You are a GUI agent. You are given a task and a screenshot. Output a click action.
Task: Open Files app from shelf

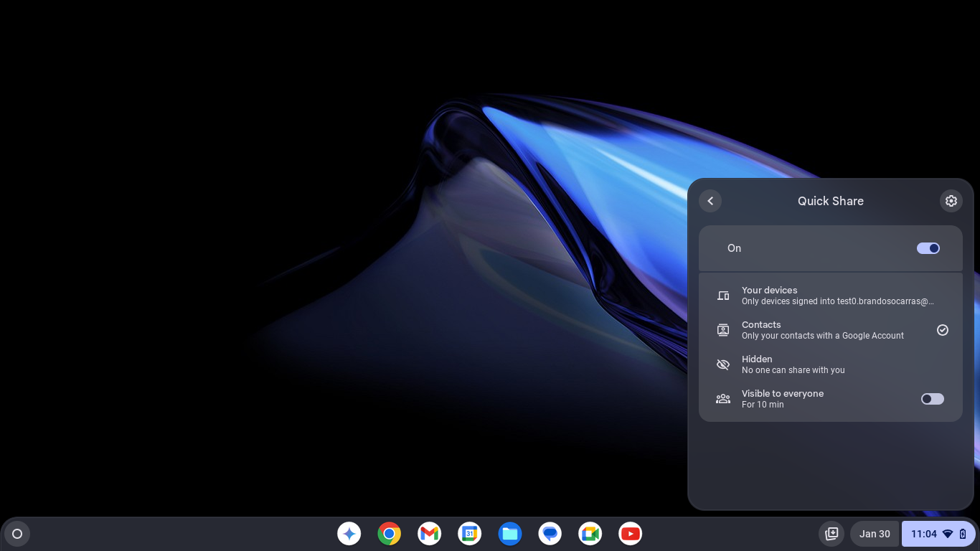[x=510, y=533]
